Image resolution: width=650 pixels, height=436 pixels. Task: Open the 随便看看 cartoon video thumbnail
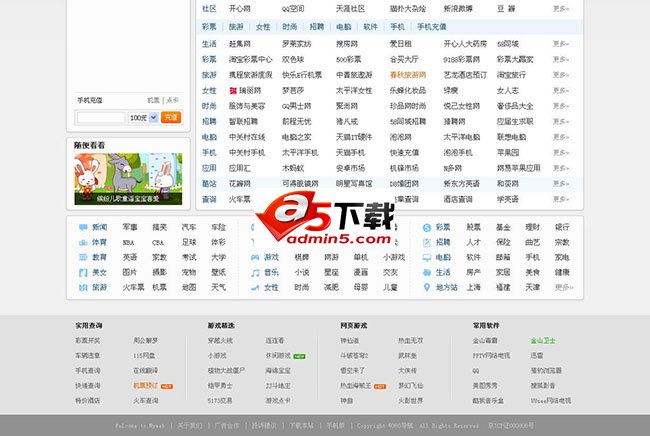point(128,179)
